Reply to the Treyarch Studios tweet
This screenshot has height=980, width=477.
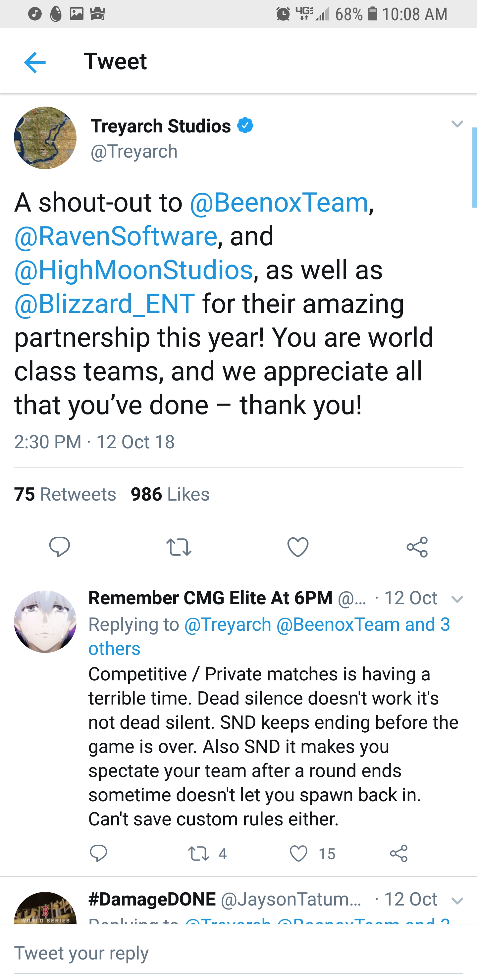[x=59, y=547]
